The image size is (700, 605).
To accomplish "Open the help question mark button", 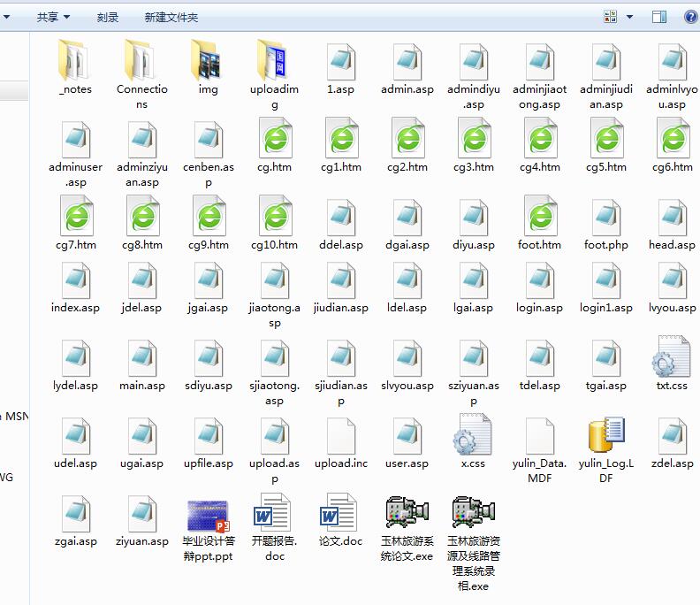I will click(x=690, y=17).
